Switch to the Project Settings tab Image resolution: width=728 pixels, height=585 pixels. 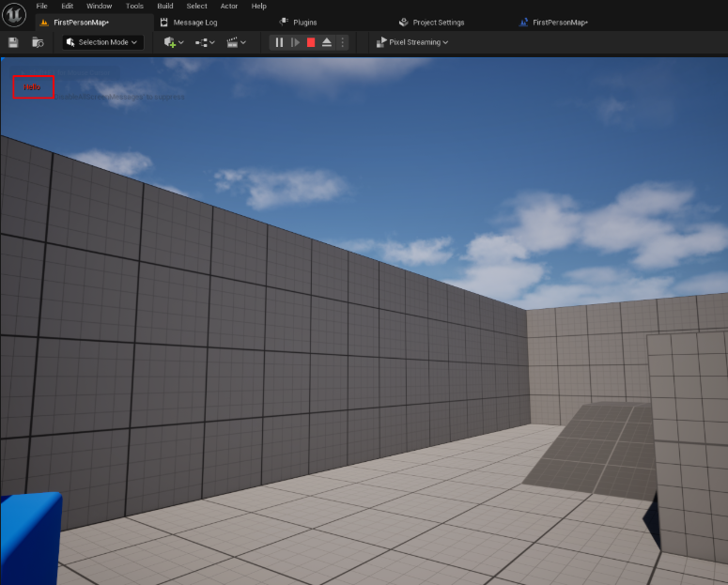point(438,22)
